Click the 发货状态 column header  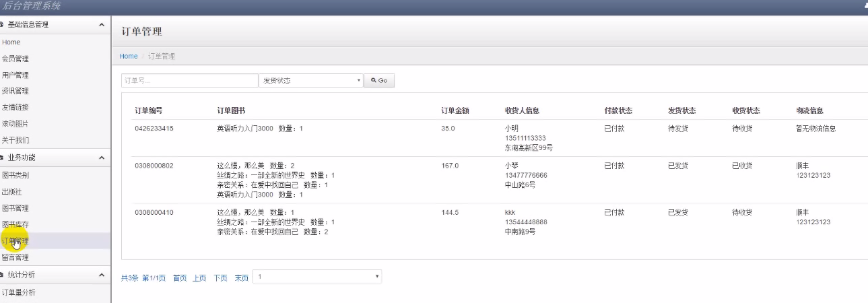click(x=681, y=110)
